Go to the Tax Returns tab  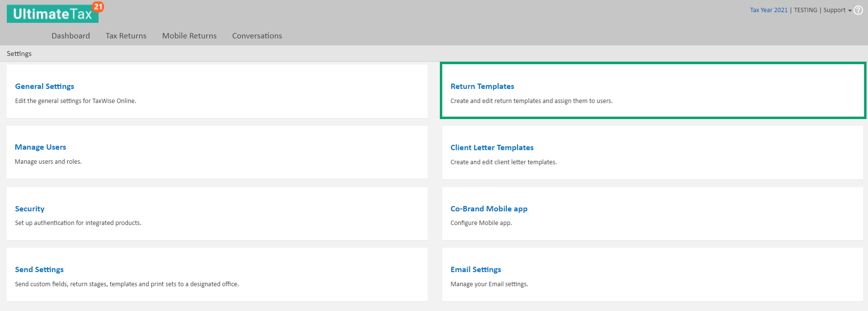coord(126,35)
